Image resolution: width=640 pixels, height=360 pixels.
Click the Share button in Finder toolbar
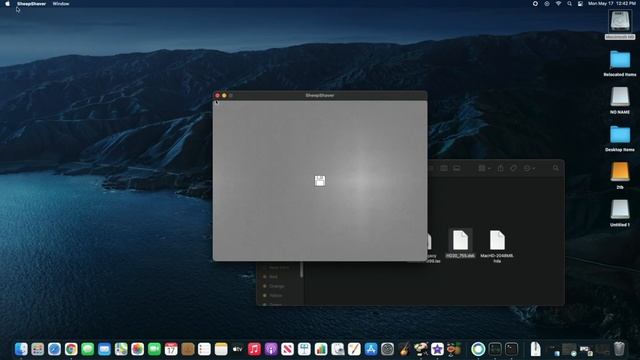pyautogui.click(x=500, y=168)
